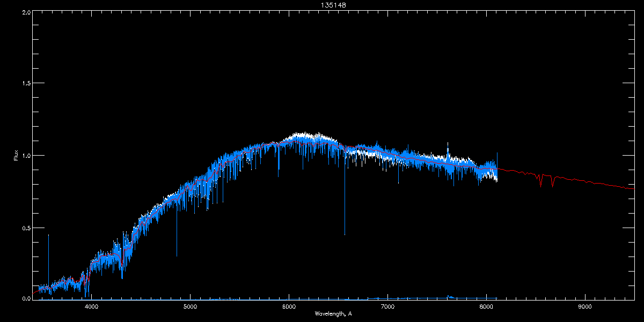The image size is (644, 322).
Task: Click the 9000 wavelength tick label
Action: [x=585, y=307]
